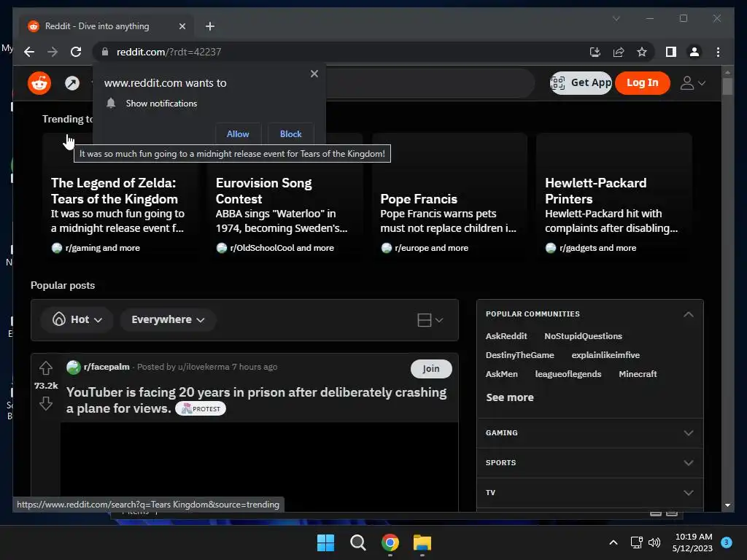Bookmark this page with the star icon
This screenshot has width=747, height=560.
pos(642,52)
